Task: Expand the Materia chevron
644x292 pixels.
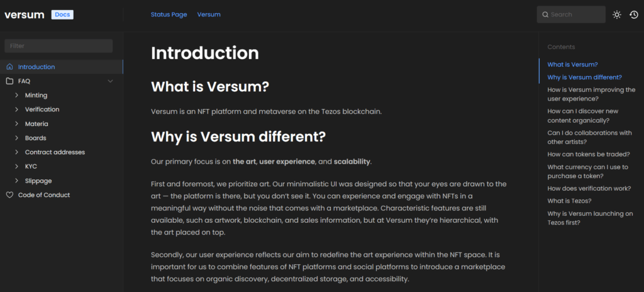Action: tap(17, 124)
